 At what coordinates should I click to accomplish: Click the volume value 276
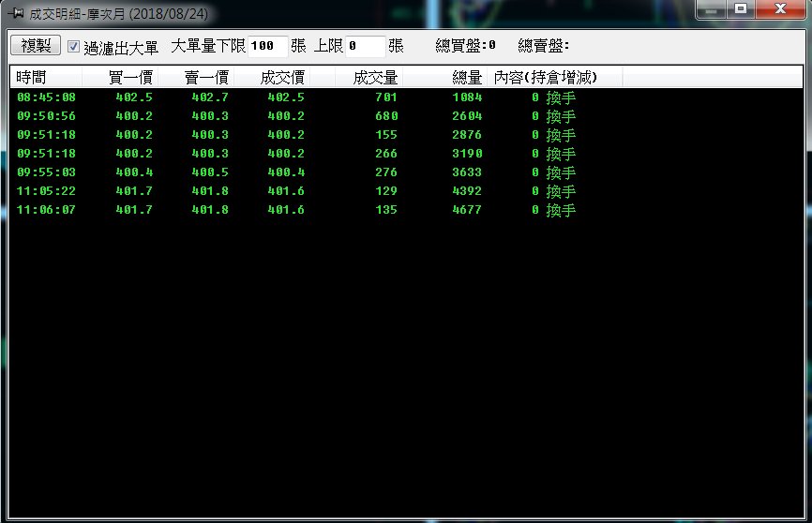tap(386, 172)
